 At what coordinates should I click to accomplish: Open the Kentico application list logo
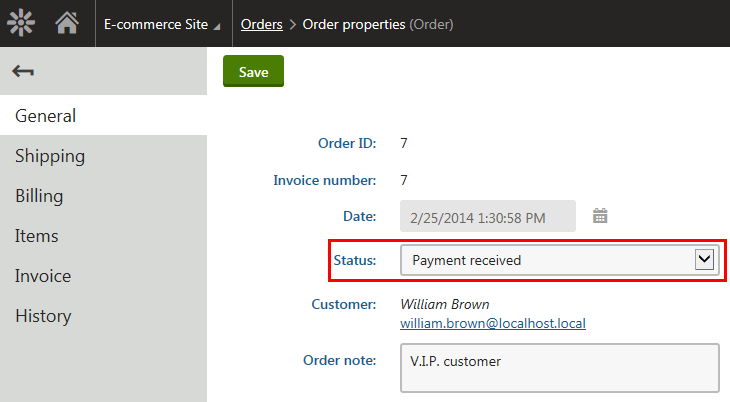(x=21, y=22)
